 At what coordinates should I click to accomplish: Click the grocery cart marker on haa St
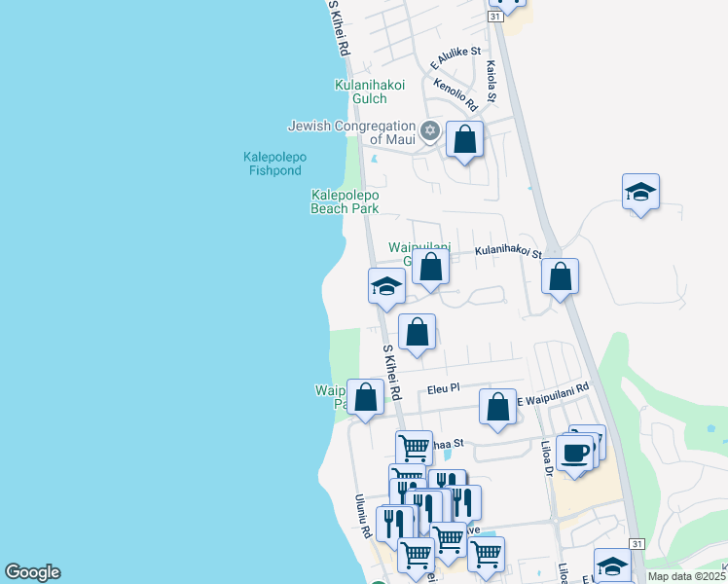tap(414, 448)
